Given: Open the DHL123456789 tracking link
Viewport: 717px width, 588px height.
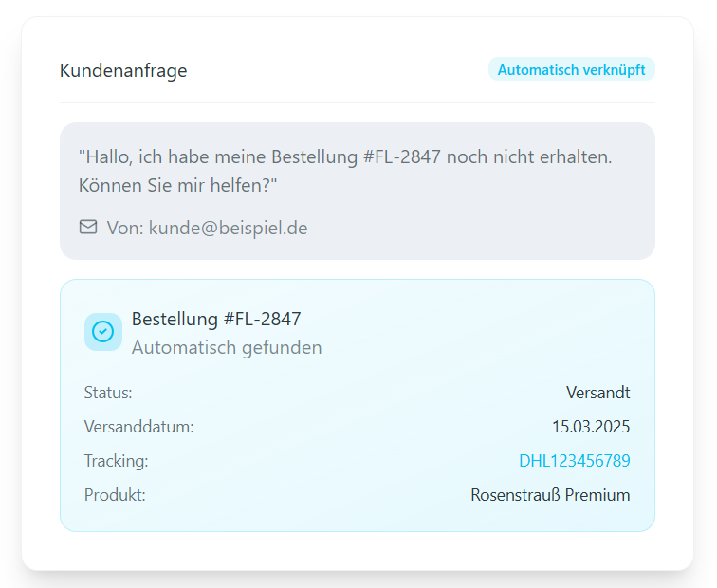Looking at the screenshot, I should tap(574, 461).
